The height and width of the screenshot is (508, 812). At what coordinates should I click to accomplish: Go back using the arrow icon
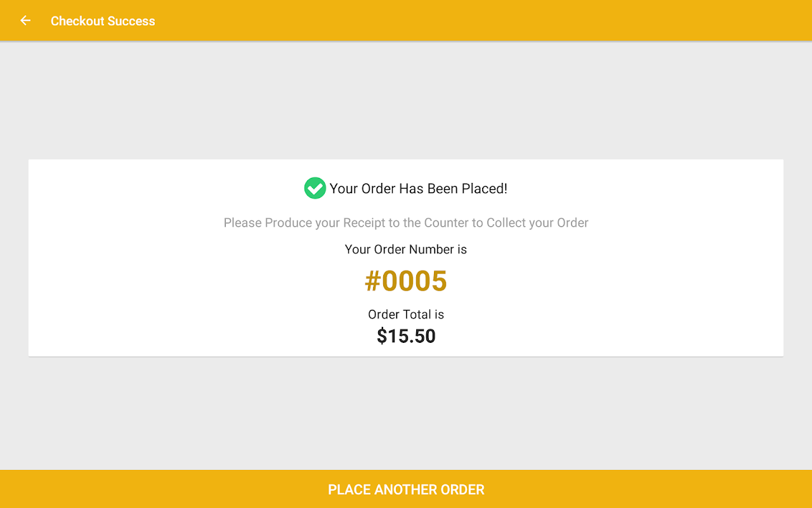point(25,21)
